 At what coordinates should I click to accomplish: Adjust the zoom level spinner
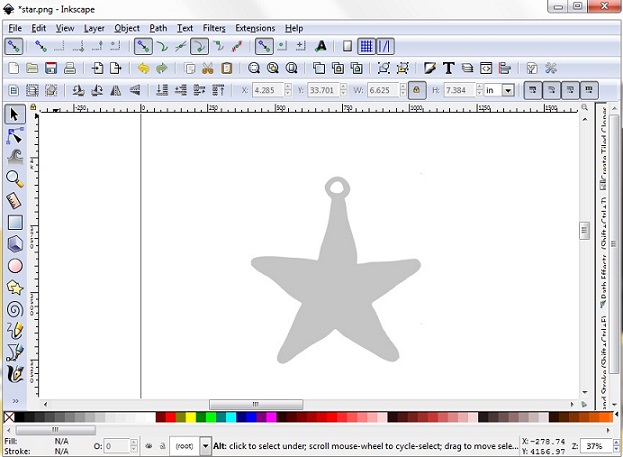(616, 446)
